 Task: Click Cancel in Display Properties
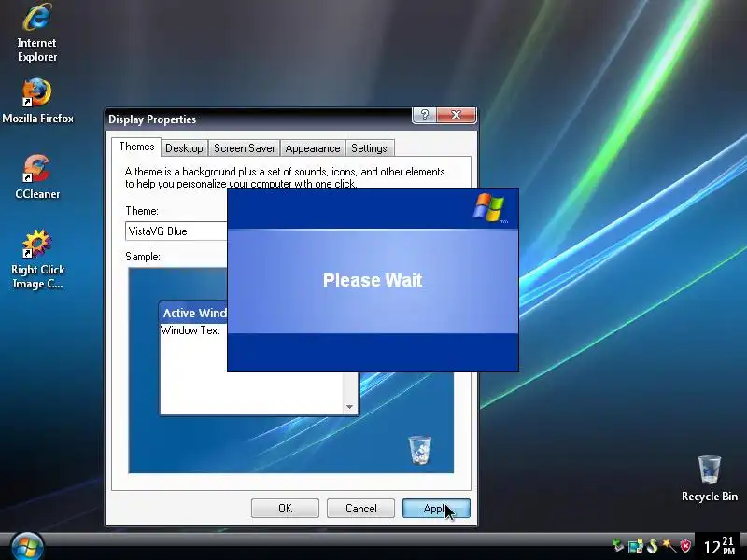(360, 508)
